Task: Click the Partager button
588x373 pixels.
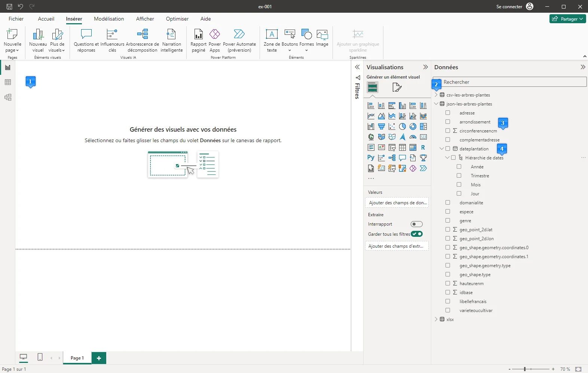Action: coord(567,19)
